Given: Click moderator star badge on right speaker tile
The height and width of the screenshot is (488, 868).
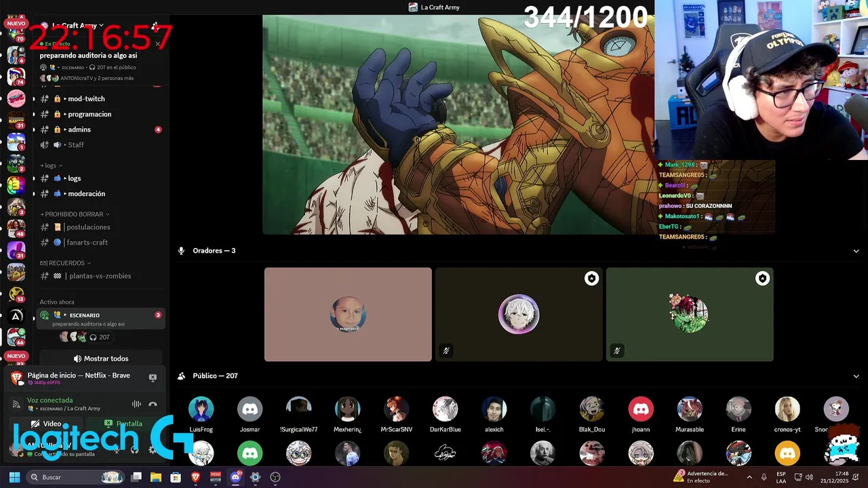Looking at the screenshot, I should (763, 279).
